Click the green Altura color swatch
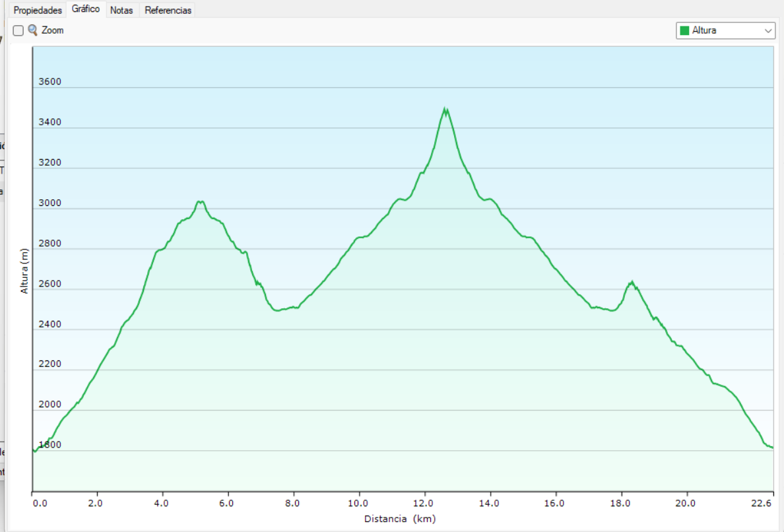The width and height of the screenshot is (784, 532). pyautogui.click(x=684, y=30)
